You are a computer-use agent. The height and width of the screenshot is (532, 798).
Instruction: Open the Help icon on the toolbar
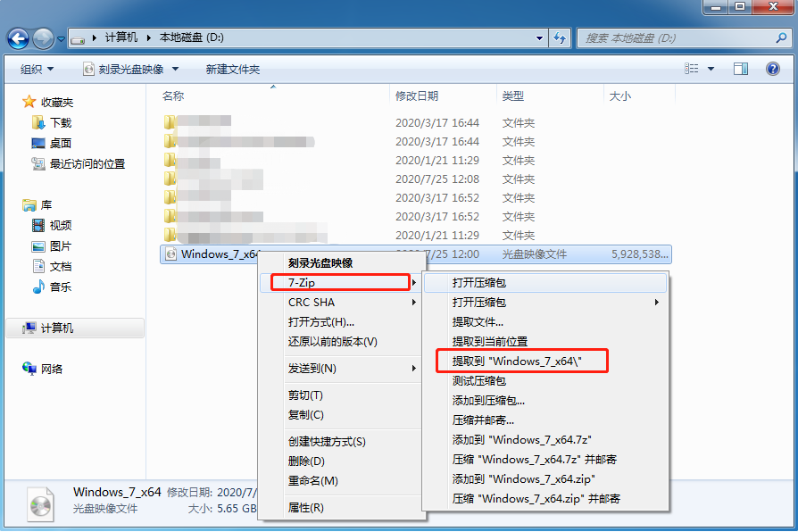point(772,69)
